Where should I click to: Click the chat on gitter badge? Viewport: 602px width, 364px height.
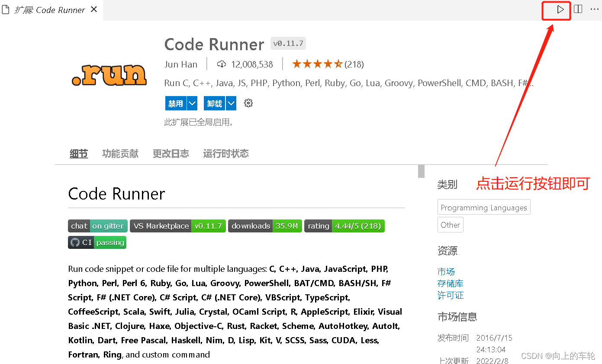98,226
